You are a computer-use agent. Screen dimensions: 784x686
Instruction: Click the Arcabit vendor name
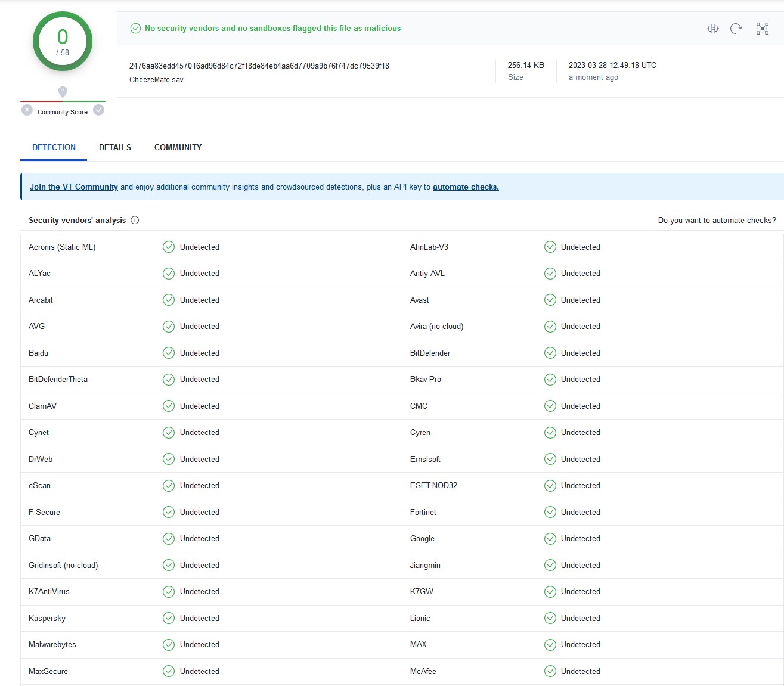(41, 300)
